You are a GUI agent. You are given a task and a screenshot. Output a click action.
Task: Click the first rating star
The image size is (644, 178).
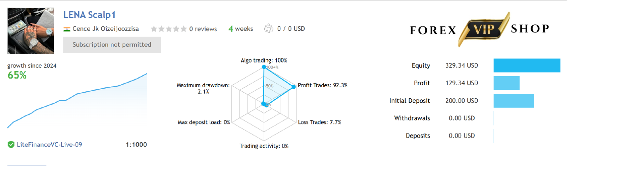point(154,29)
